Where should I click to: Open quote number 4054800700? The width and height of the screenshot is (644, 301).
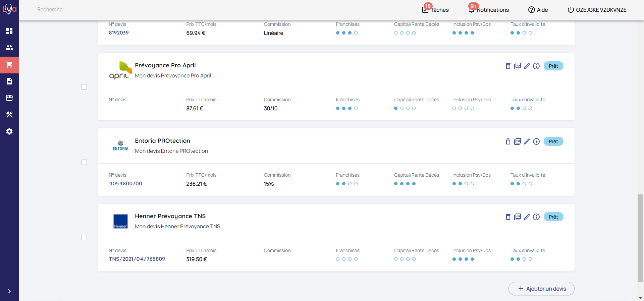click(125, 184)
